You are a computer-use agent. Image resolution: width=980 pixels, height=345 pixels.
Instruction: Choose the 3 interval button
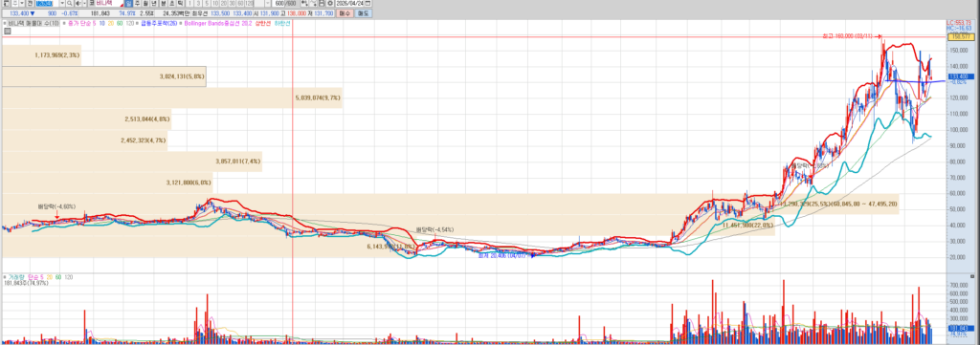[199, 3]
